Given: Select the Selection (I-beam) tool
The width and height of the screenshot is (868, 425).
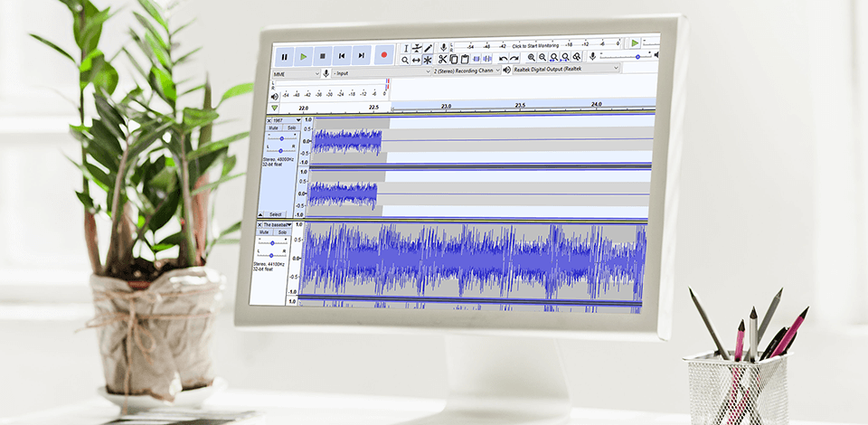Looking at the screenshot, I should coord(406,49).
